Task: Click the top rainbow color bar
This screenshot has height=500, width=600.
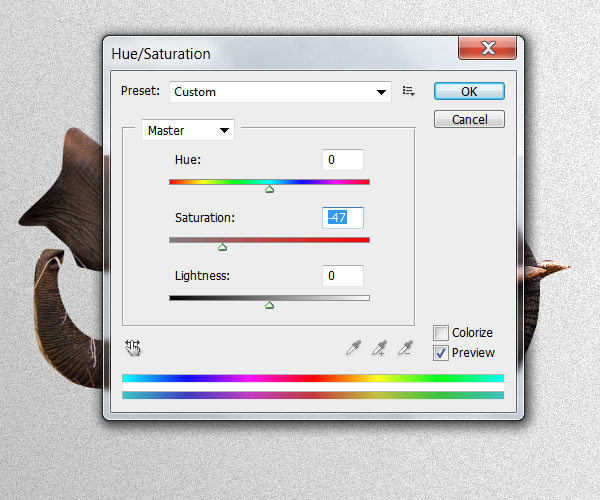Action: [x=313, y=378]
